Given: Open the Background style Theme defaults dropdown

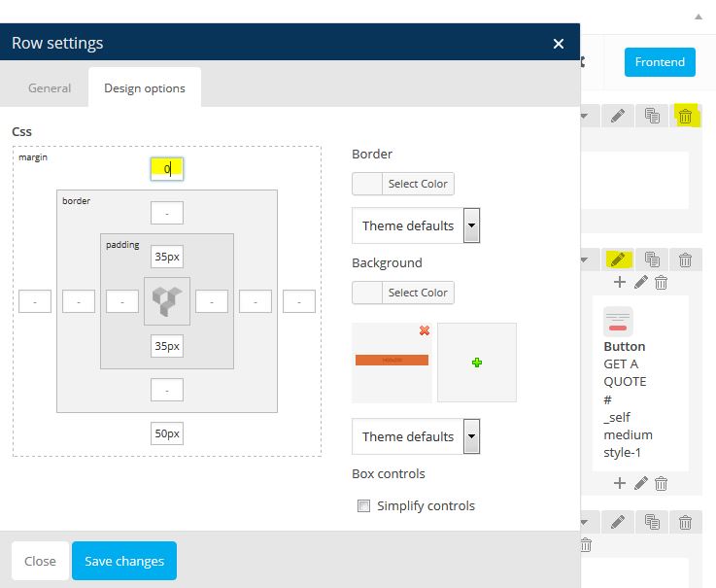Looking at the screenshot, I should pos(416,436).
